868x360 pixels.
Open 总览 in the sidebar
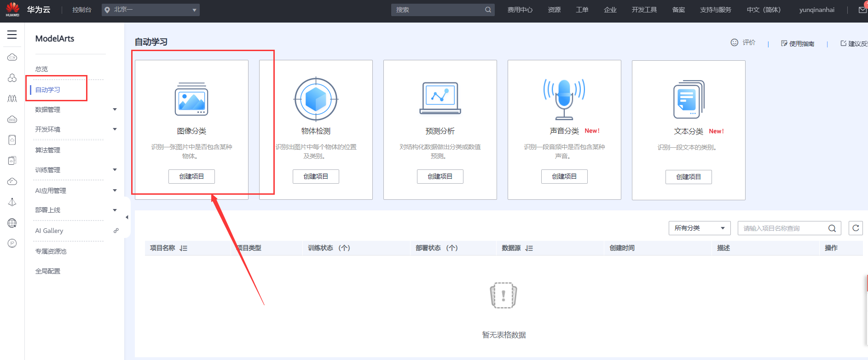(41, 69)
